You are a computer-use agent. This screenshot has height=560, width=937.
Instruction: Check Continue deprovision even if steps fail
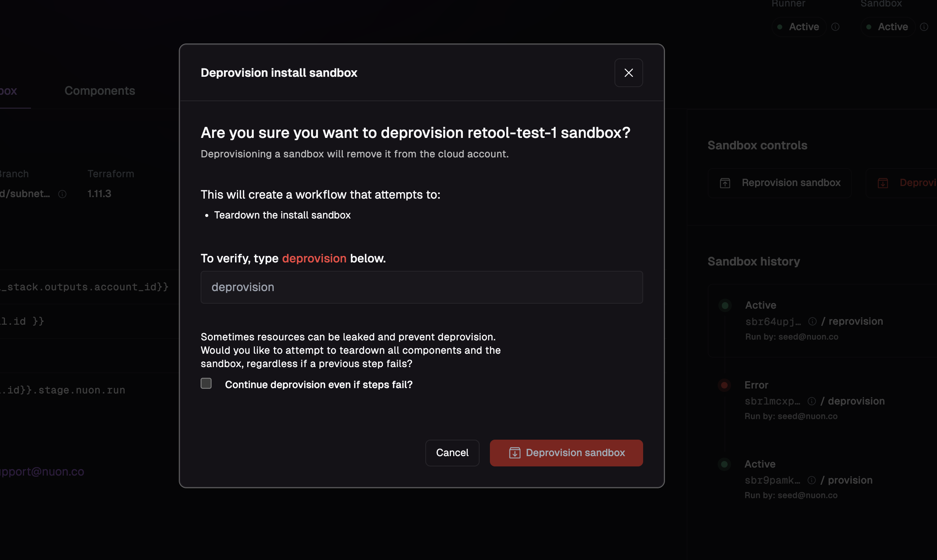click(x=206, y=383)
